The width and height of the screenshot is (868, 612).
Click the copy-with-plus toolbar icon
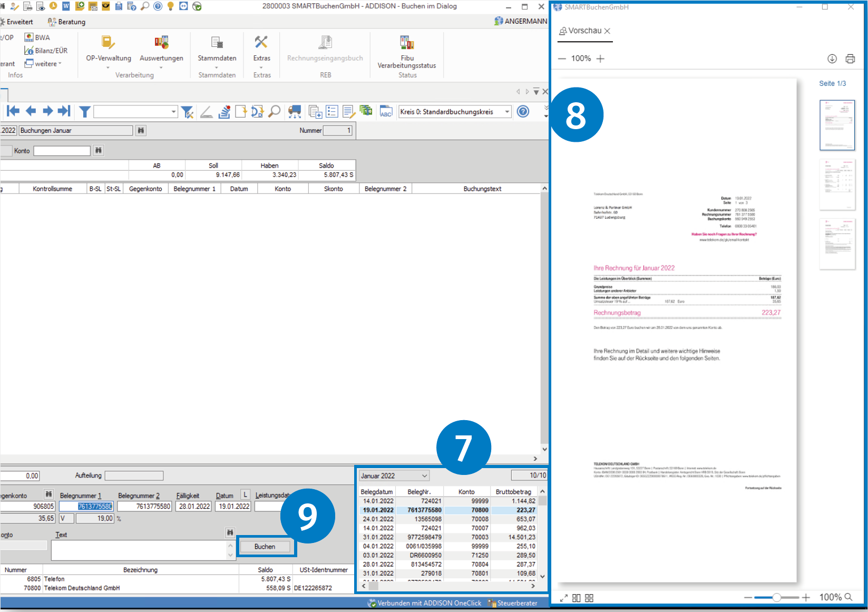pyautogui.click(x=315, y=112)
